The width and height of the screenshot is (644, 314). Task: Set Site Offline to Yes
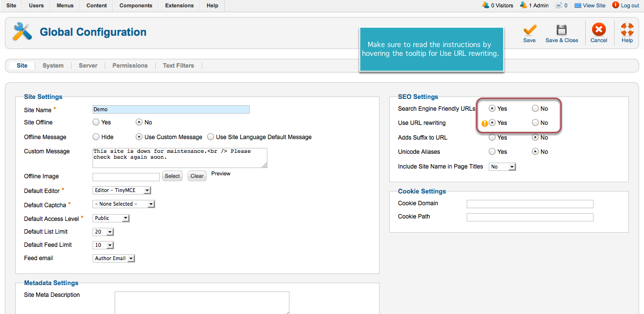click(96, 122)
